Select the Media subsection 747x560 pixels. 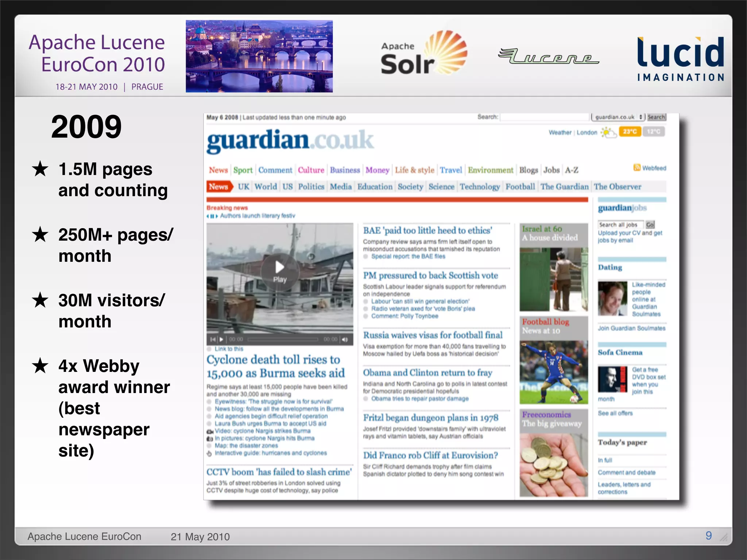tap(341, 187)
